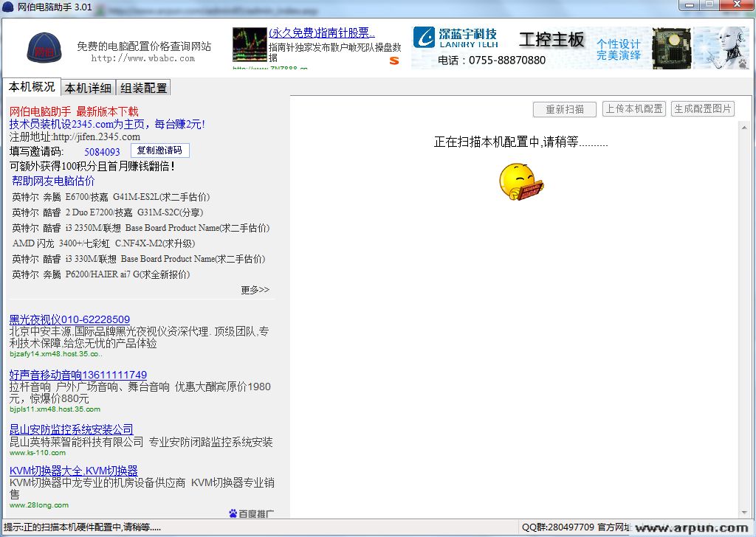This screenshot has width=756, height=537.
Task: Click the scroll up arrow on right scrollbar
Action: [x=744, y=128]
